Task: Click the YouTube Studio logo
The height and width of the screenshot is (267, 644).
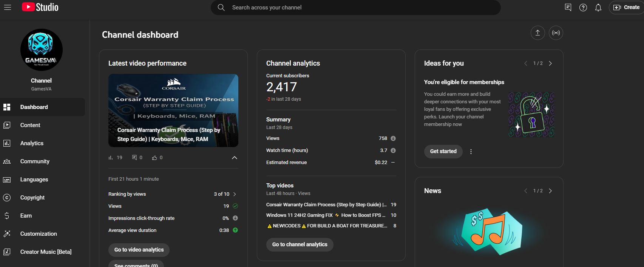Action: tap(40, 7)
